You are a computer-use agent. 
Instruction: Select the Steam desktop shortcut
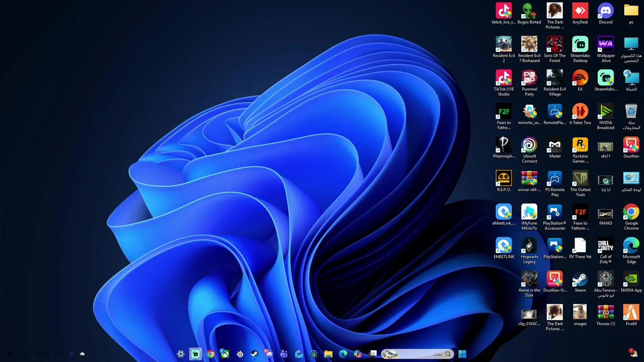tap(580, 282)
